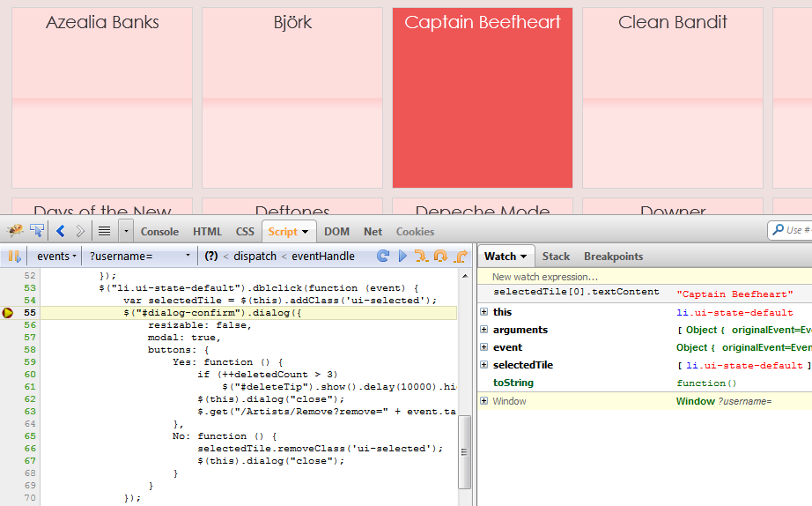Focus the Firebug search box
The width and height of the screenshot is (812, 506).
click(791, 230)
